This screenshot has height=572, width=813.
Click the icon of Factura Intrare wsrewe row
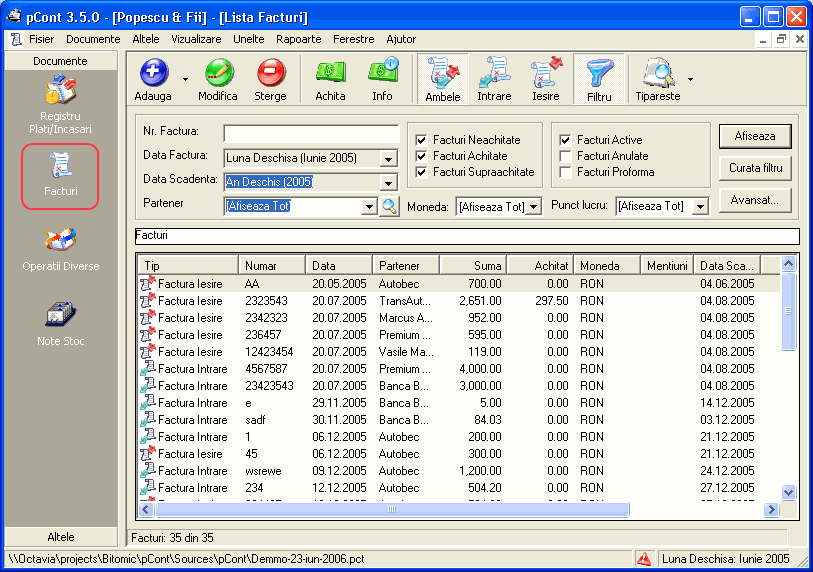[x=148, y=470]
